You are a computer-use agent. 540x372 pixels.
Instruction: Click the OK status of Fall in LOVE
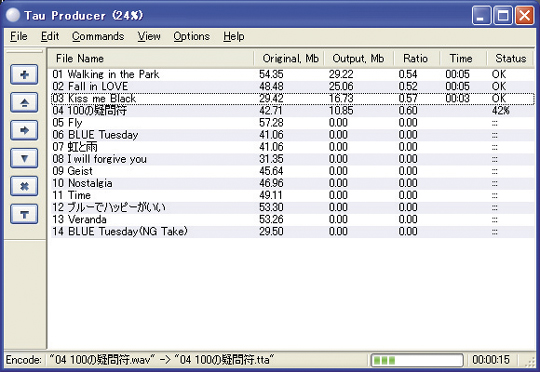(x=499, y=86)
